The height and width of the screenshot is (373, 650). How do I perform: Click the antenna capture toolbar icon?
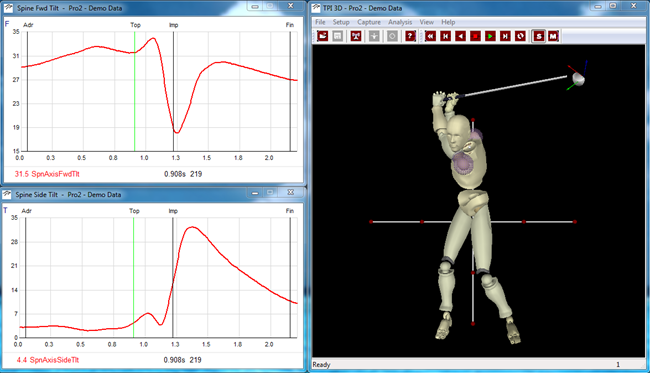click(356, 36)
